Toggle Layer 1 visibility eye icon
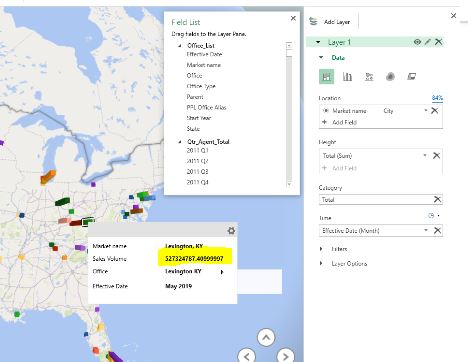 [x=417, y=42]
